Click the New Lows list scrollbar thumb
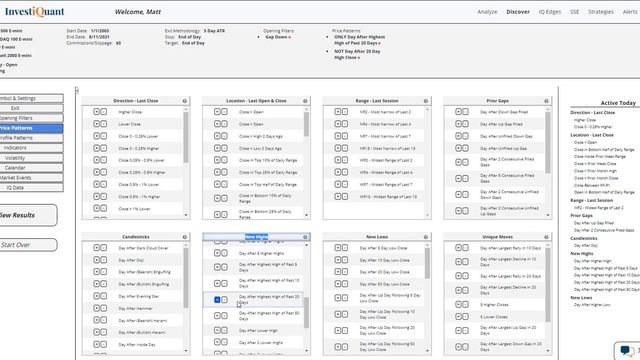This screenshot has width=640, height=360. (427, 263)
